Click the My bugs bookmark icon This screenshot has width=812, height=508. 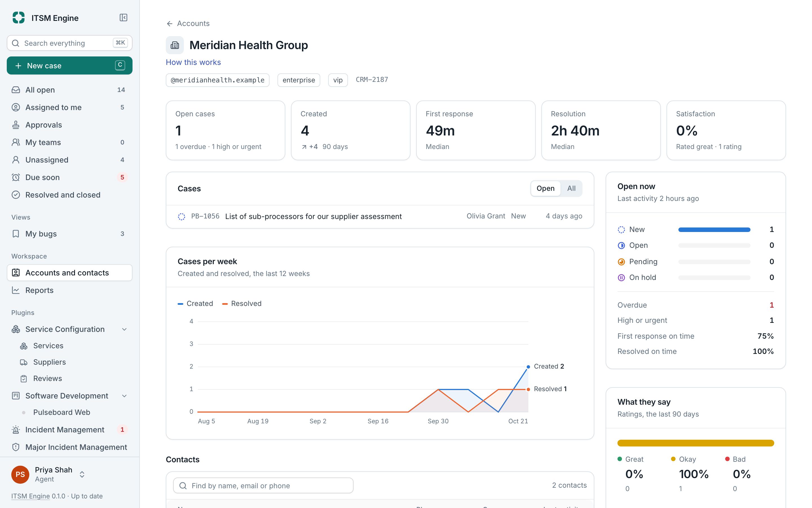[16, 233]
